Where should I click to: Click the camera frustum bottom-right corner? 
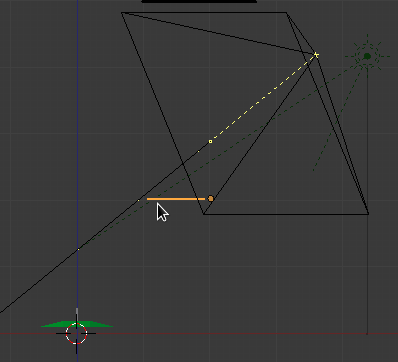(368, 214)
